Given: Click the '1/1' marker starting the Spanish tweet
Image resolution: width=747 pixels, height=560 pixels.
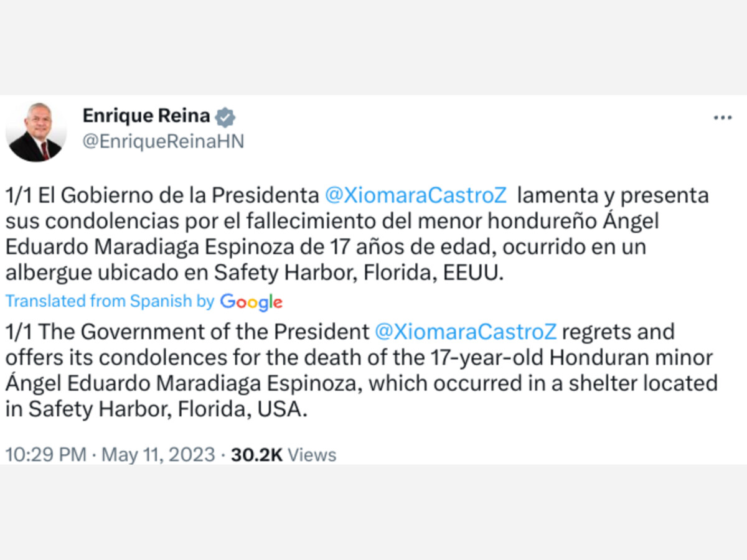Looking at the screenshot, I should coord(19,195).
